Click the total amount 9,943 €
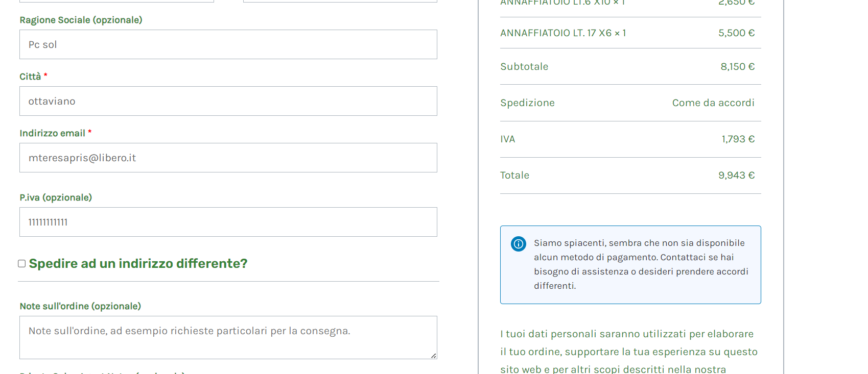This screenshot has height=374, width=868. point(736,176)
